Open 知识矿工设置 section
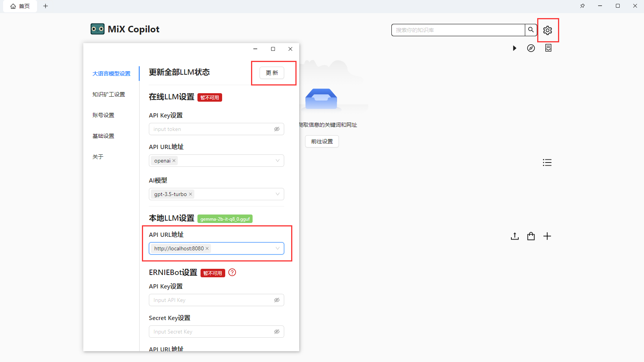The image size is (644, 362). point(109,94)
